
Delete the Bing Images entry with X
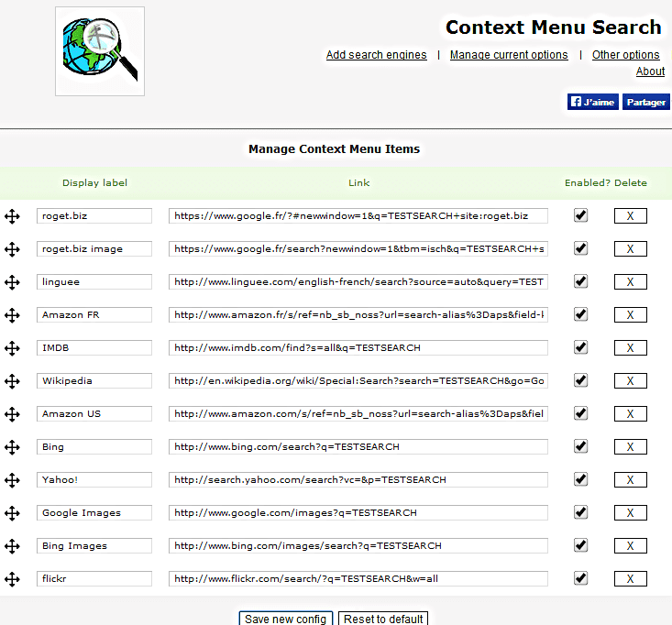[630, 546]
